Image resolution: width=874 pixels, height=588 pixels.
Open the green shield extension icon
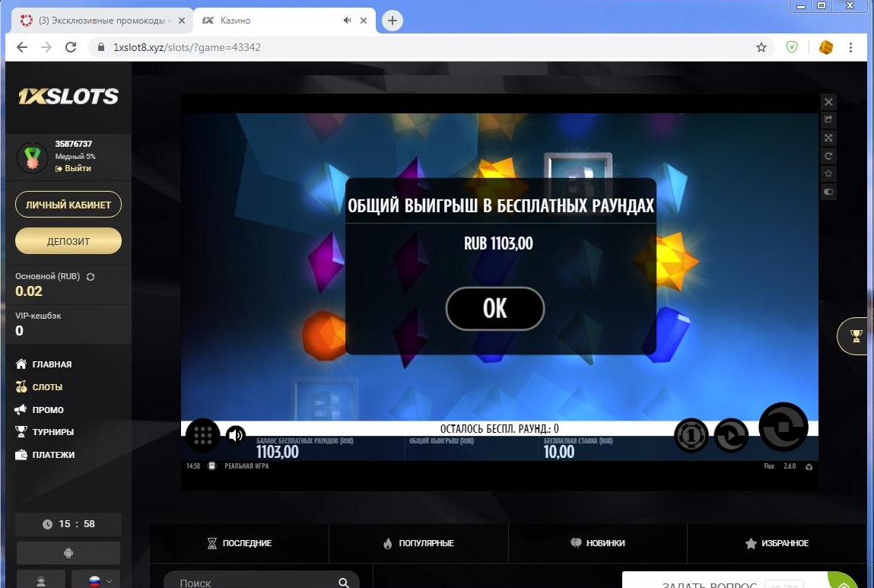[792, 47]
